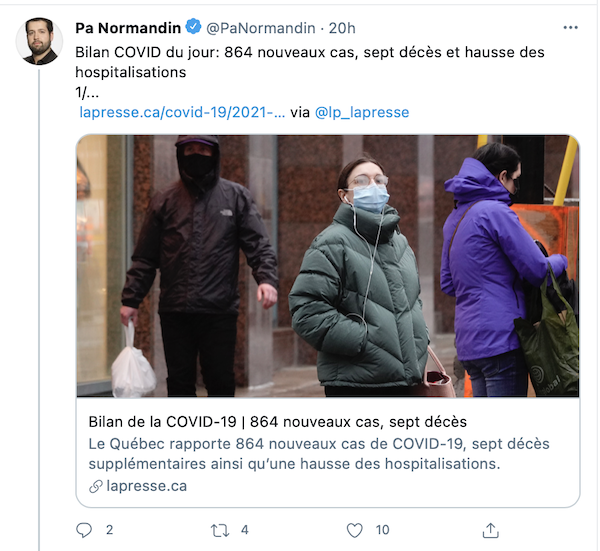Image resolution: width=600 pixels, height=551 pixels.
Task: Click the link chain icon beside lapresse.ca
Action: point(96,486)
